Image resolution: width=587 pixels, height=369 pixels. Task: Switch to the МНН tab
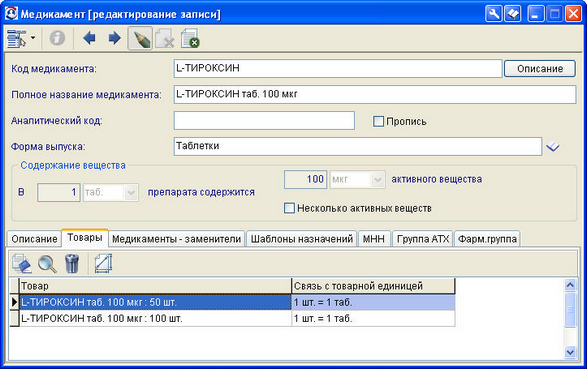374,239
